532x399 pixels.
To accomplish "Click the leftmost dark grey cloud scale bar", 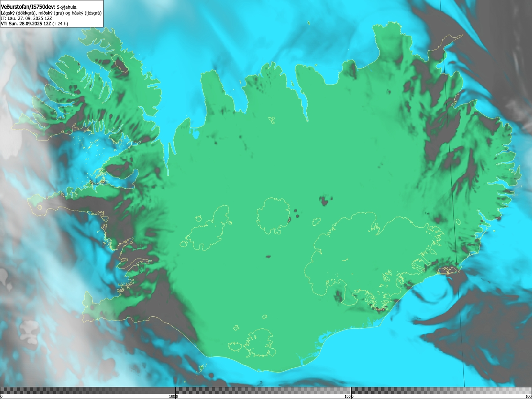I will pyautogui.click(x=88, y=391).
